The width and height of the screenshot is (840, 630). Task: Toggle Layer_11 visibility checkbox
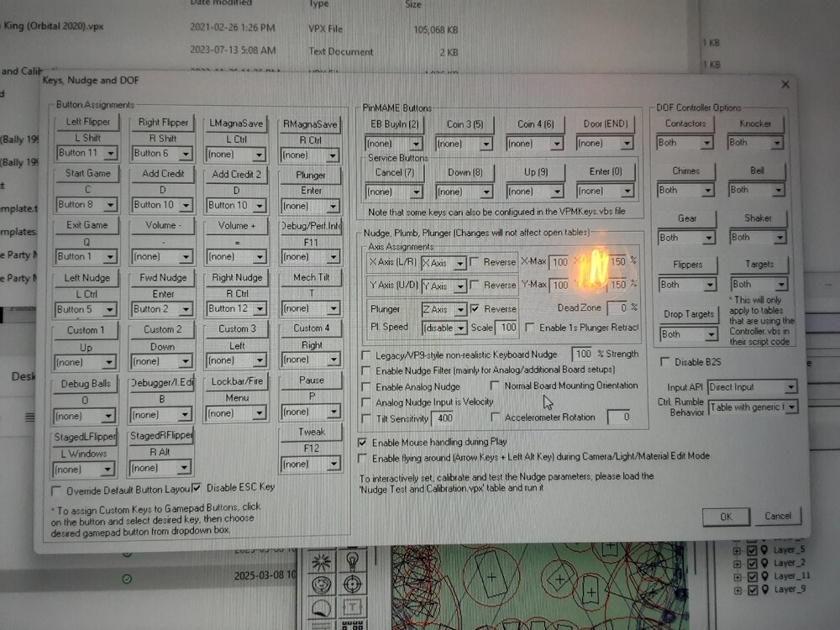tap(752, 576)
